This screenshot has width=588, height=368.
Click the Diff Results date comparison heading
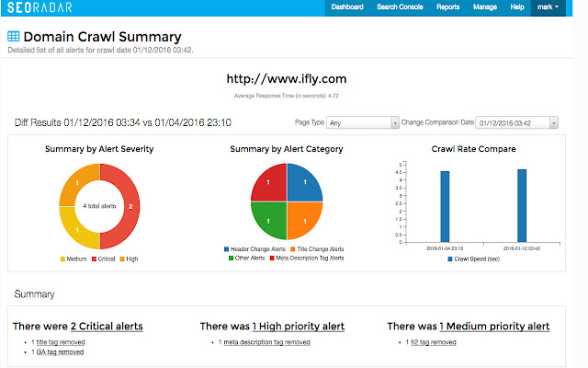point(122,122)
